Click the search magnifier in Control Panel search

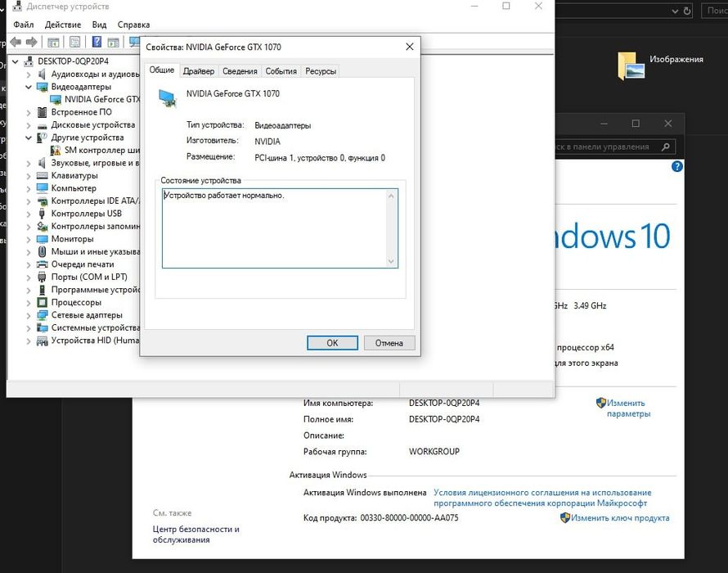tap(665, 147)
